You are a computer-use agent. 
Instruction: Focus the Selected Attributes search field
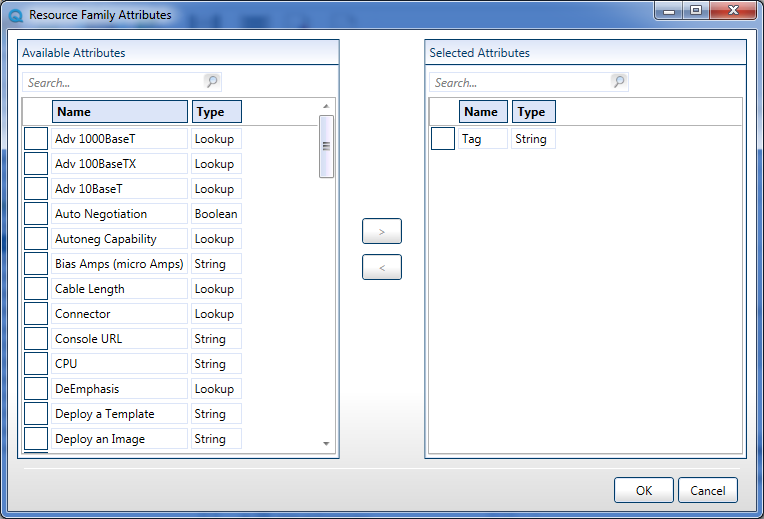(519, 83)
